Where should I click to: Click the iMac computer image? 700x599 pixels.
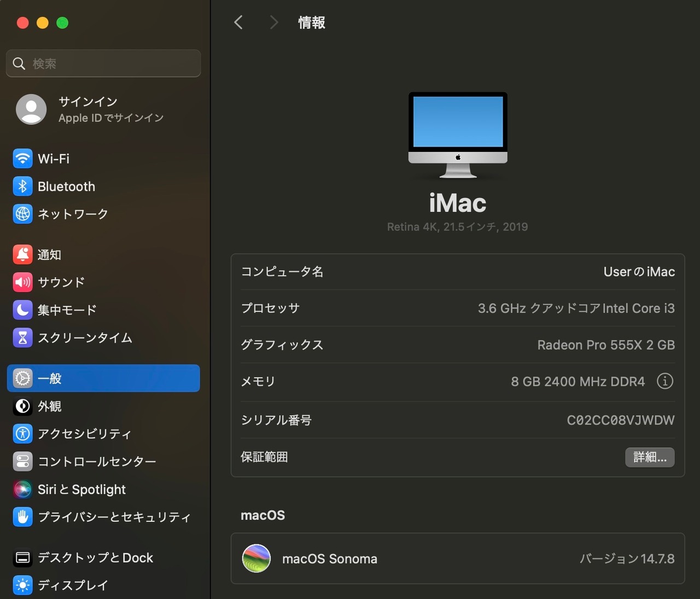(x=458, y=135)
